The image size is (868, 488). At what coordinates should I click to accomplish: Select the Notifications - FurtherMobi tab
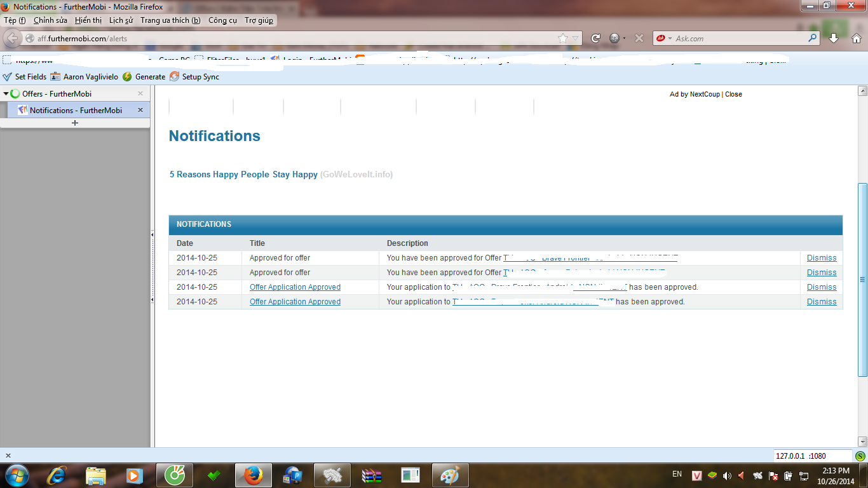tap(79, 110)
